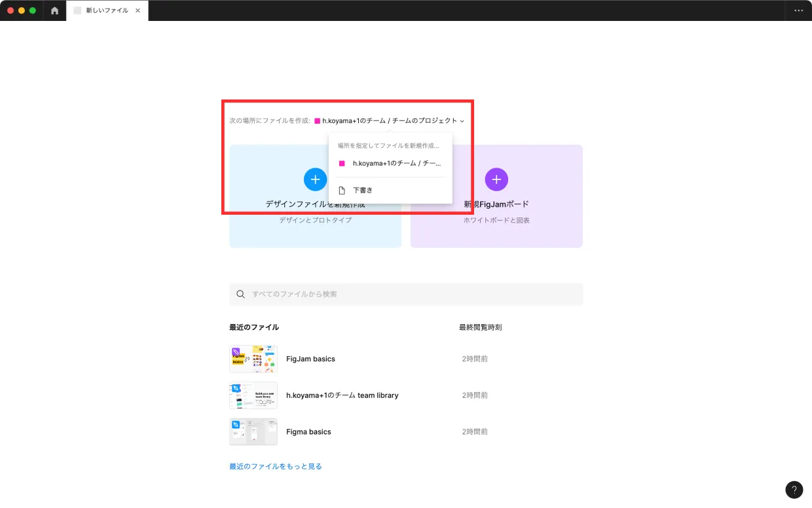Click the Figma basics file name
This screenshot has height=508, width=812.
tap(308, 432)
